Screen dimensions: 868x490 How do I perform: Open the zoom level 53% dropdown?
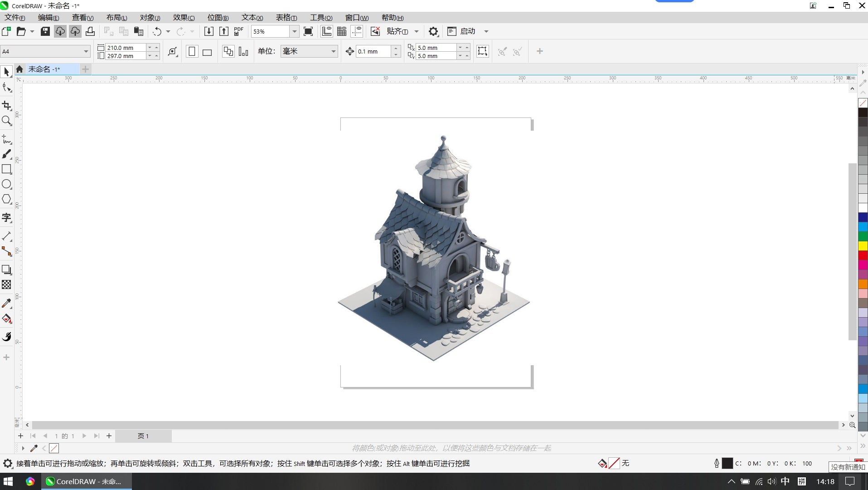pos(294,31)
